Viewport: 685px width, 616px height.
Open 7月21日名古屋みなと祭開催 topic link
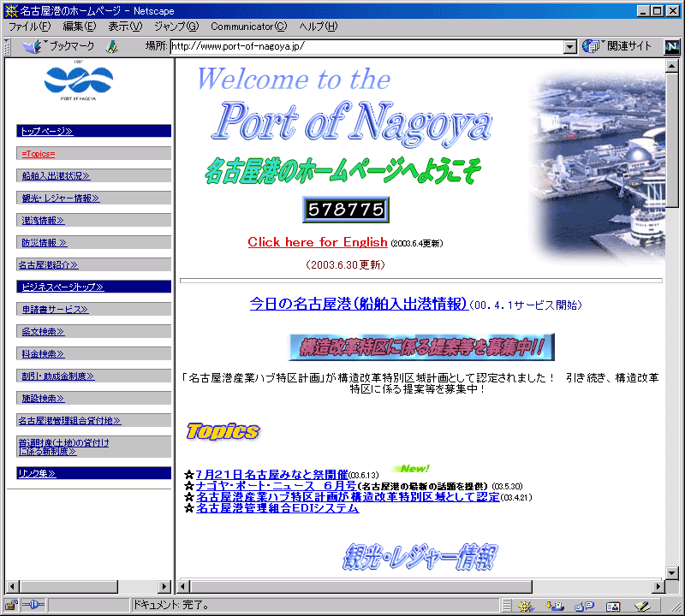pyautogui.click(x=271, y=475)
